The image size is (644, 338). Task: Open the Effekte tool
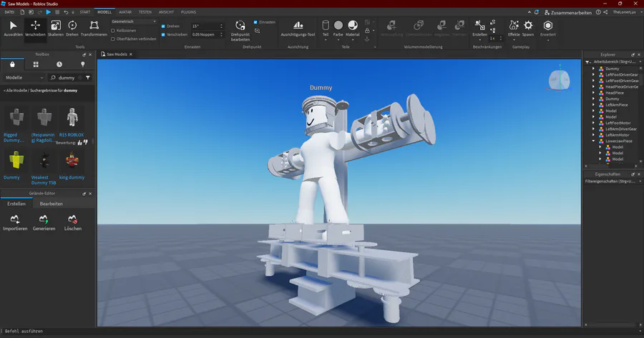[514, 29]
